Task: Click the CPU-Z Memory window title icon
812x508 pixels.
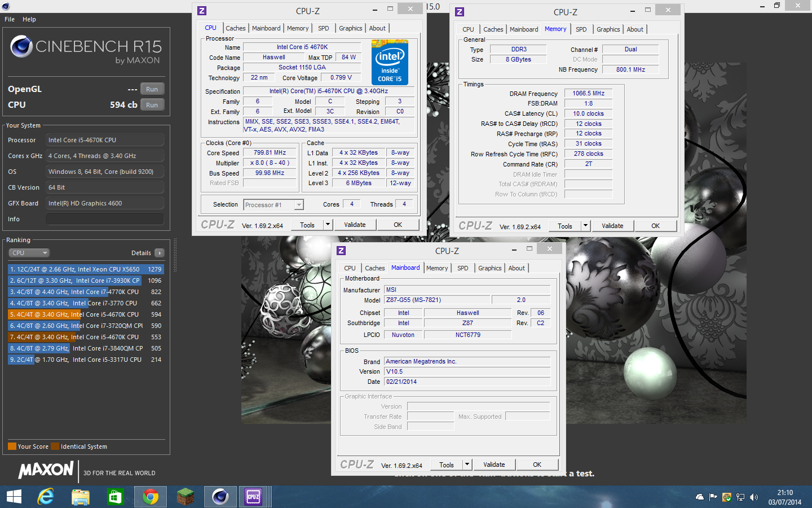Action: point(459,12)
